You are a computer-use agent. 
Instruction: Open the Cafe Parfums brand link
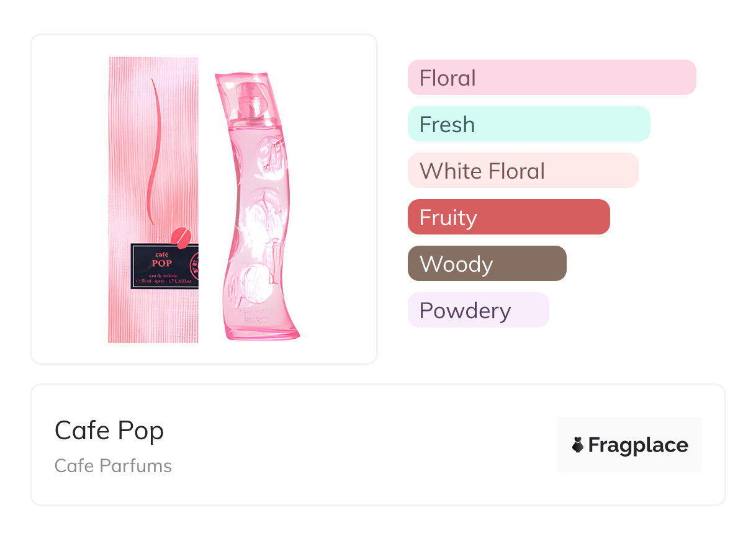(113, 466)
